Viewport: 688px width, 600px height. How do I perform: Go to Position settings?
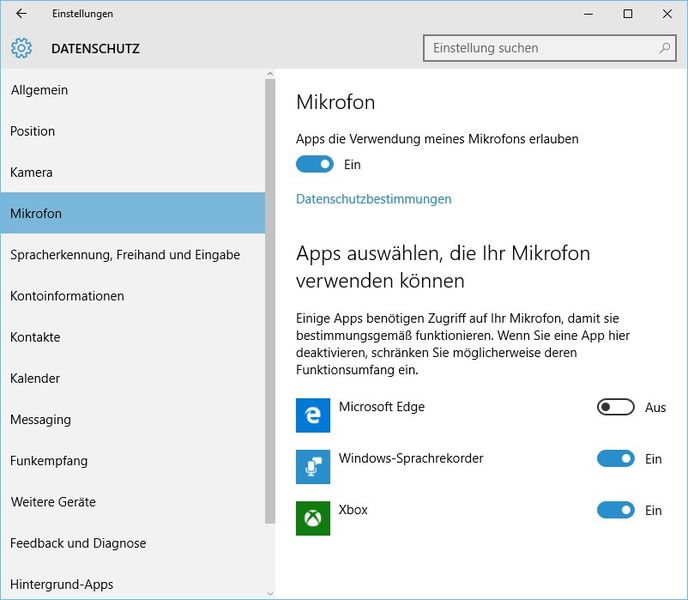(x=33, y=131)
